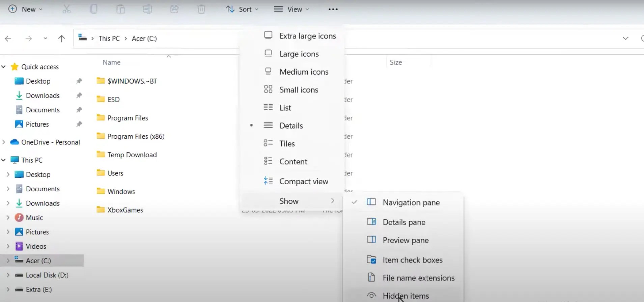Open the New dropdown
644x302 pixels.
[x=26, y=9]
